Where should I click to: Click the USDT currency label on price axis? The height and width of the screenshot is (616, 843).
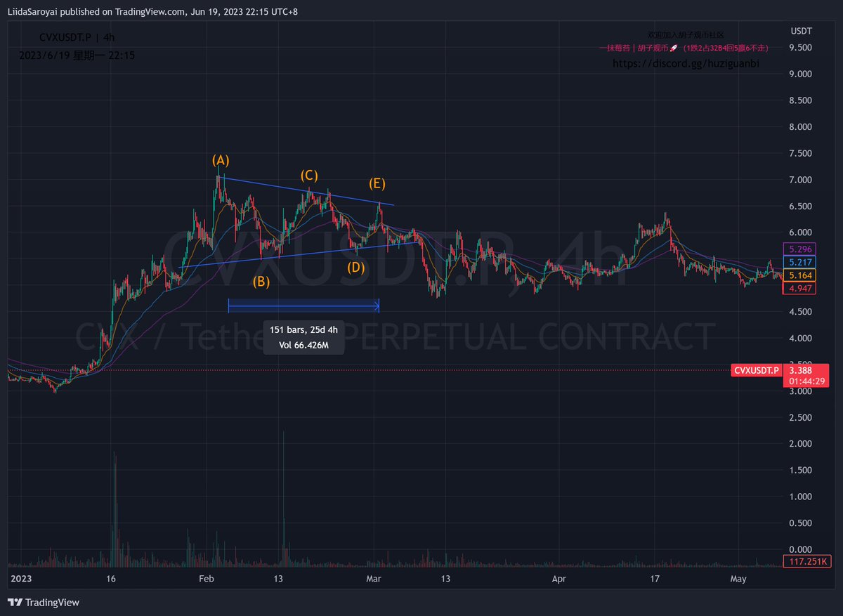pyautogui.click(x=801, y=31)
